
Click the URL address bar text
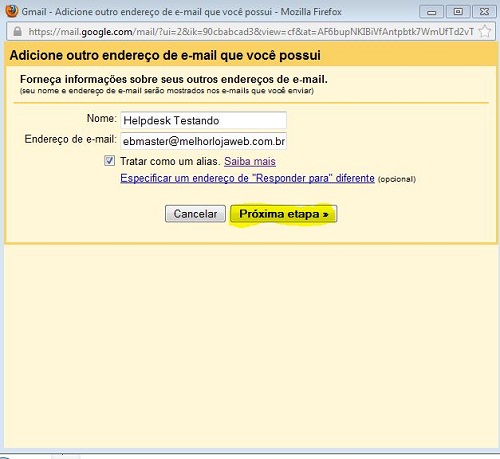point(251,32)
